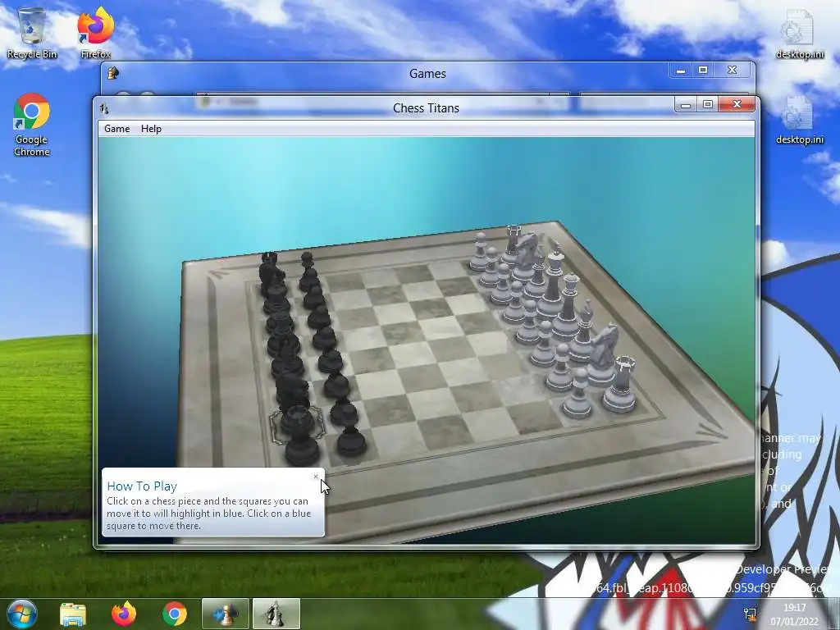Open Recycle Bin desktop icon
The height and width of the screenshot is (630, 840).
[32, 33]
